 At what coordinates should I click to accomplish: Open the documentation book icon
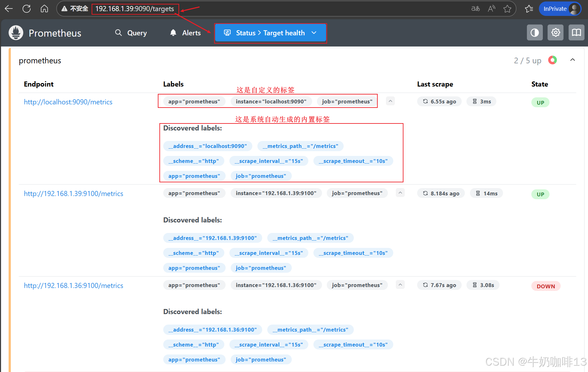577,32
